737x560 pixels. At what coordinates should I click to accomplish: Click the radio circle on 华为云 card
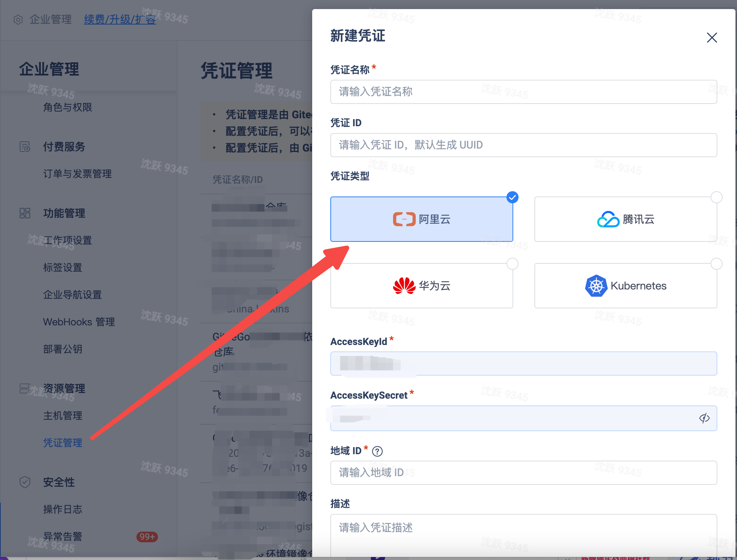[x=512, y=264]
